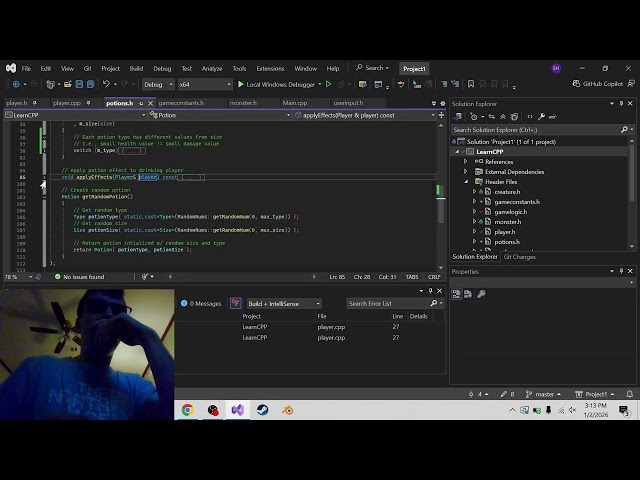640x480 pixels.
Task: Switch to the Git Changes tab
Action: click(520, 257)
